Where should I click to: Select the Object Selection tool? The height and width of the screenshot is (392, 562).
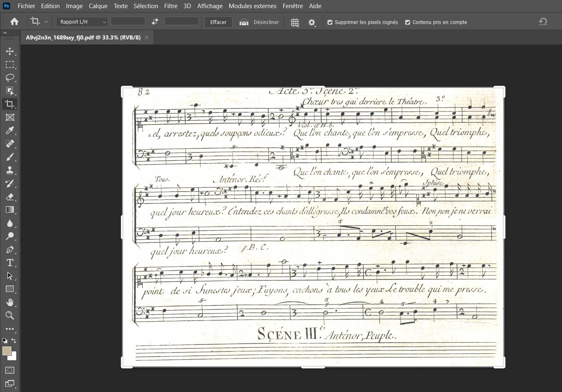[x=10, y=91]
